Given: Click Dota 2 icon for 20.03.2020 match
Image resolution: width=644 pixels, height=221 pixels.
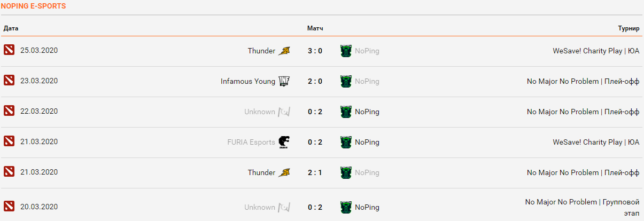Looking at the screenshot, I should [x=9, y=207].
